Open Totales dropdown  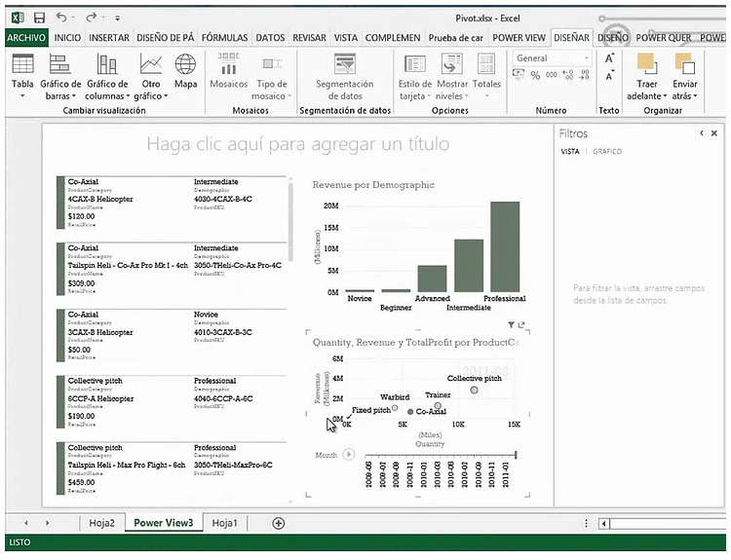486,76
